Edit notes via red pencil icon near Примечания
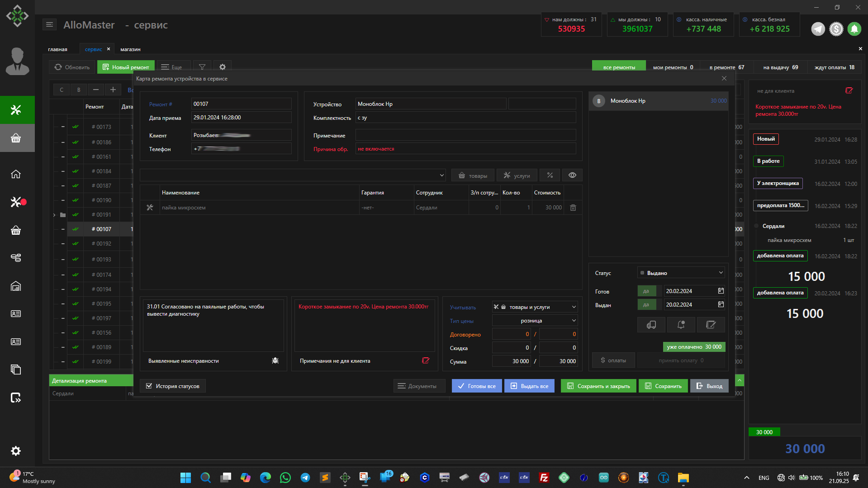The height and width of the screenshot is (488, 868). tap(425, 360)
